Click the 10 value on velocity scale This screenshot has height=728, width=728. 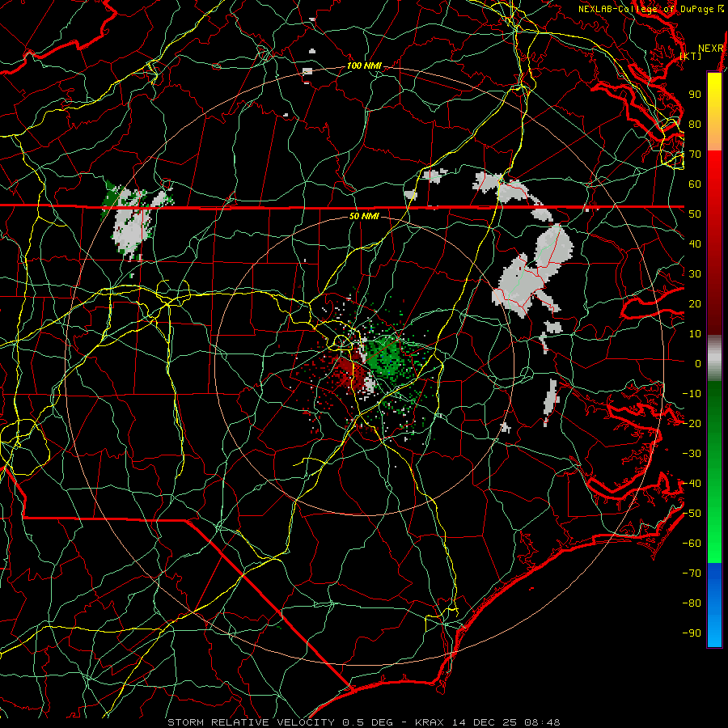(695, 334)
